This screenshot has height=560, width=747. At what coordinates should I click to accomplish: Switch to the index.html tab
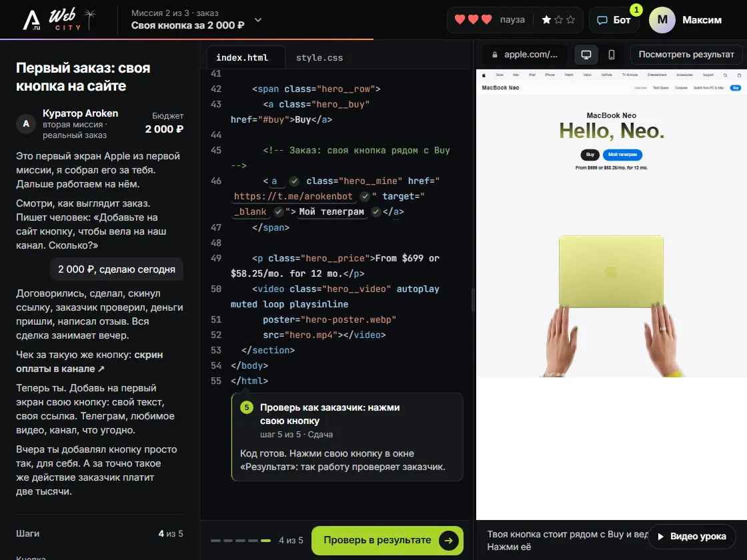click(246, 57)
